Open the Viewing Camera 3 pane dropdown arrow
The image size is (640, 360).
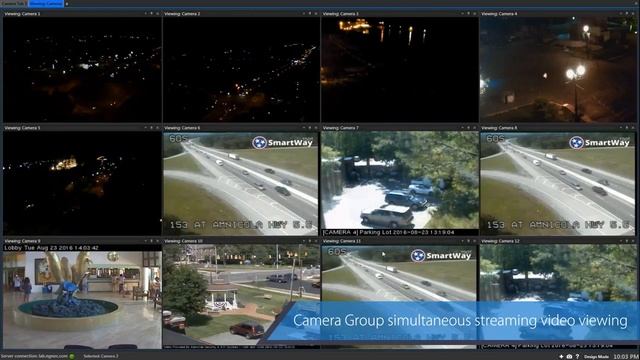(462, 13)
